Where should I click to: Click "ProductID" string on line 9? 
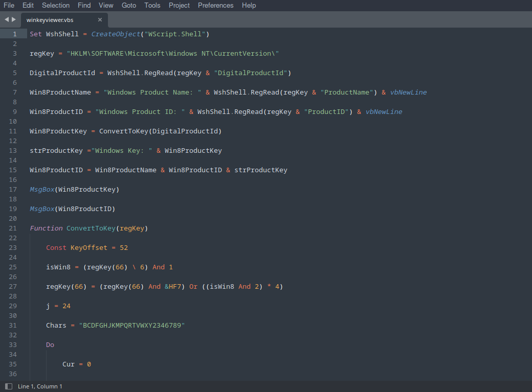click(326, 111)
